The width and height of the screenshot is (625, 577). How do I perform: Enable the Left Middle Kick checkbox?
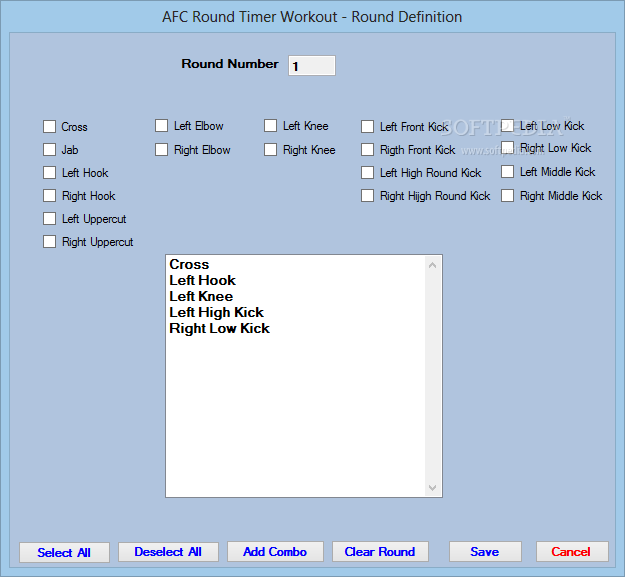pos(507,172)
